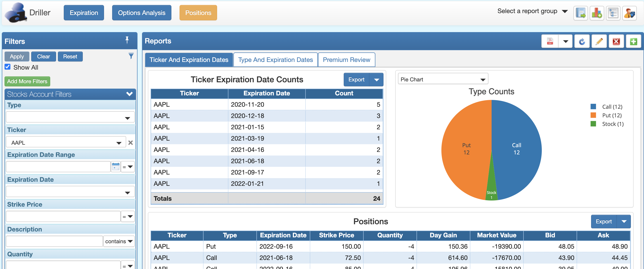The image size is (644, 269).
Task: Export report as PDF icon
Action: (x=550, y=41)
